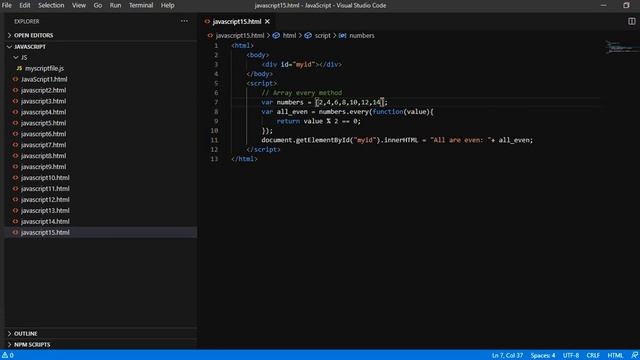This screenshot has height=360, width=640.
Task: Select javascript15.html in the explorer
Action: point(100,232)
